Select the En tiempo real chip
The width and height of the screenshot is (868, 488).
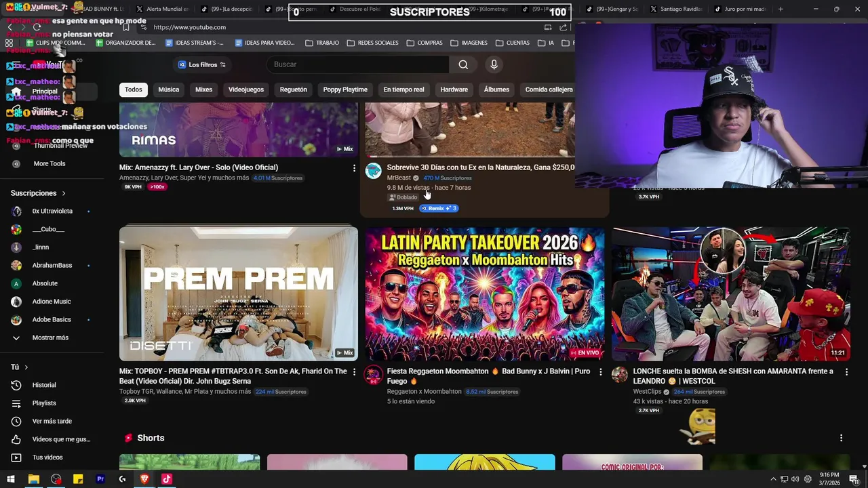(403, 89)
